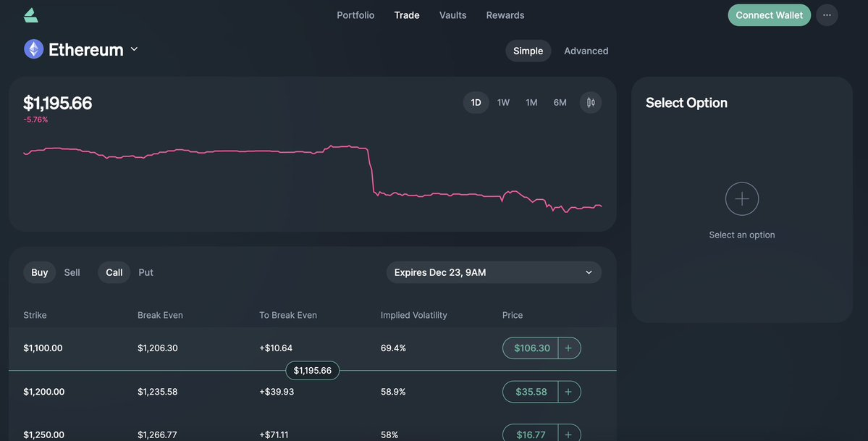Viewport: 868px width, 441px height.
Task: Switch chart to candlestick view icon
Action: [591, 102]
